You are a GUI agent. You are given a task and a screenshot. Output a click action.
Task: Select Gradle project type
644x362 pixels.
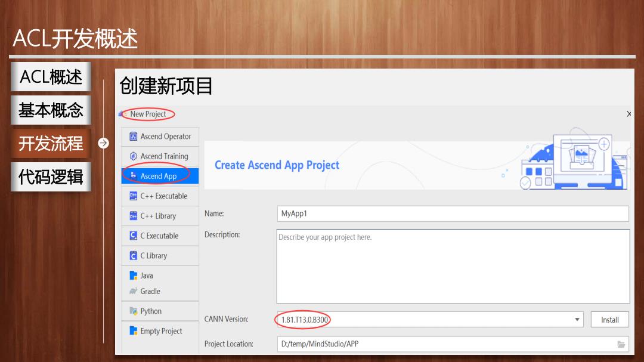[160, 291]
